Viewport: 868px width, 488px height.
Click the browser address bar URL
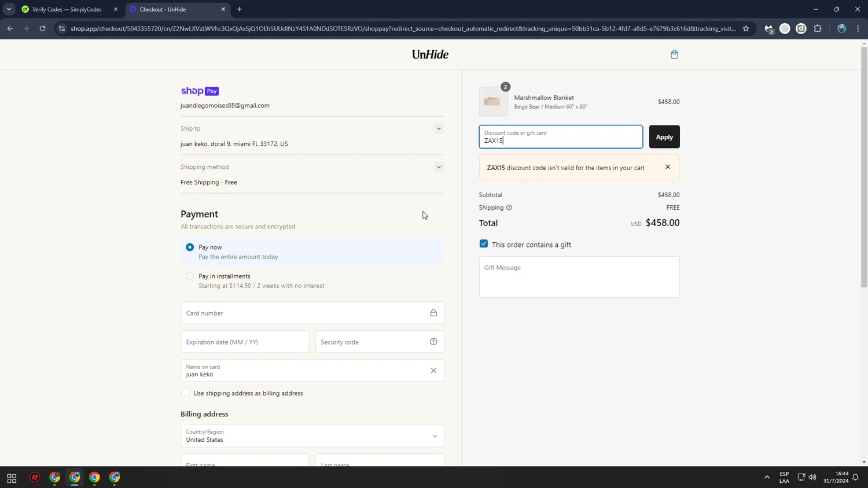pyautogui.click(x=403, y=28)
